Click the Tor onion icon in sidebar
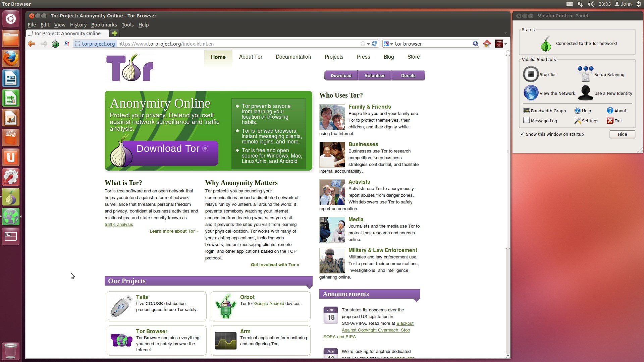The height and width of the screenshot is (362, 644). (x=11, y=197)
